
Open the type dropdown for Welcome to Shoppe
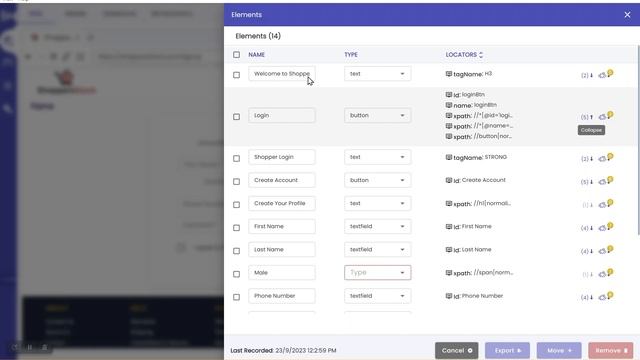point(378,74)
